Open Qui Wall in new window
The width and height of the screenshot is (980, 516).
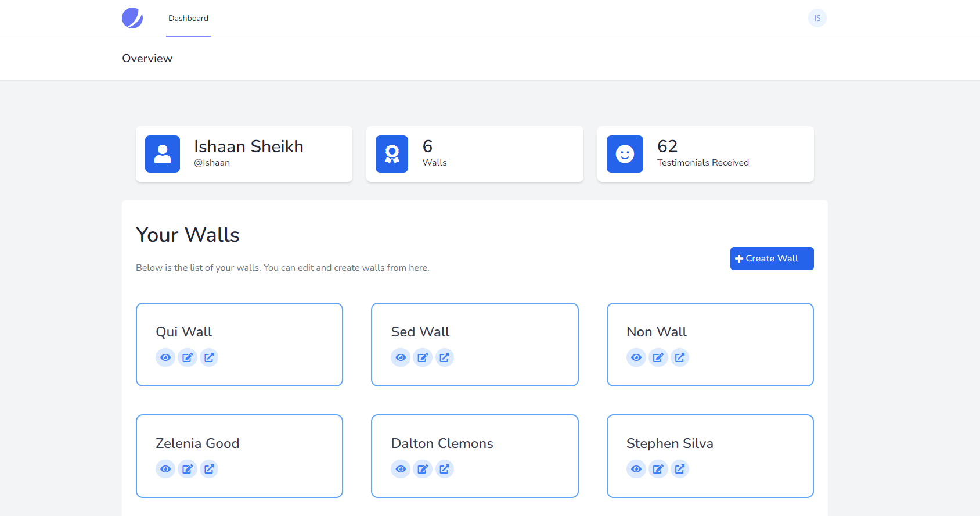[x=209, y=357]
